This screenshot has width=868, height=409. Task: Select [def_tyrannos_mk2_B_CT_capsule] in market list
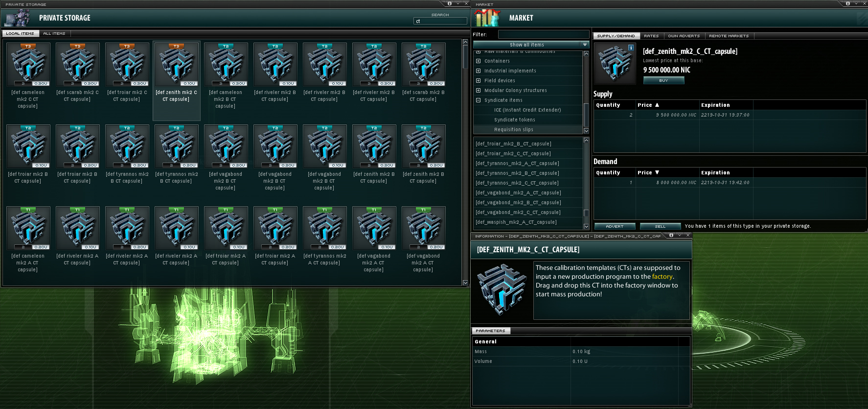pyautogui.click(x=528, y=173)
